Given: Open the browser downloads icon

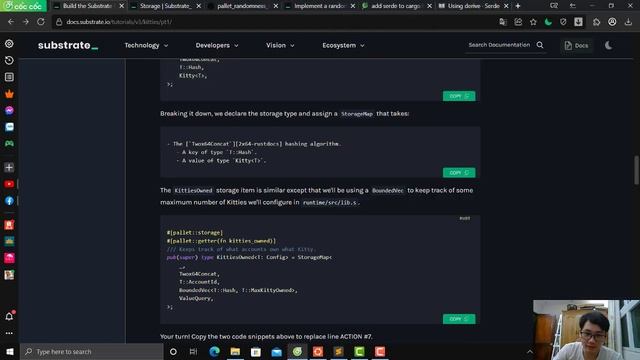Looking at the screenshot, I should pos(628,22).
